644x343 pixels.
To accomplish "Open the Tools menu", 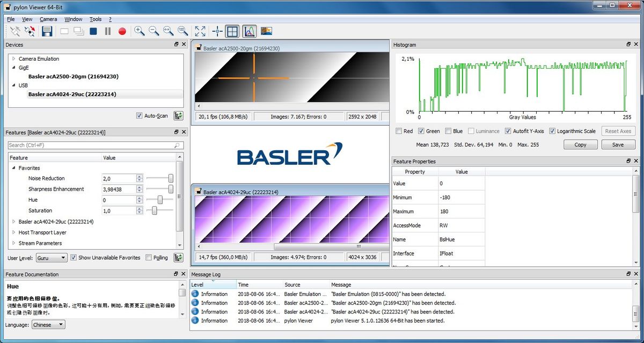I will pos(95,19).
